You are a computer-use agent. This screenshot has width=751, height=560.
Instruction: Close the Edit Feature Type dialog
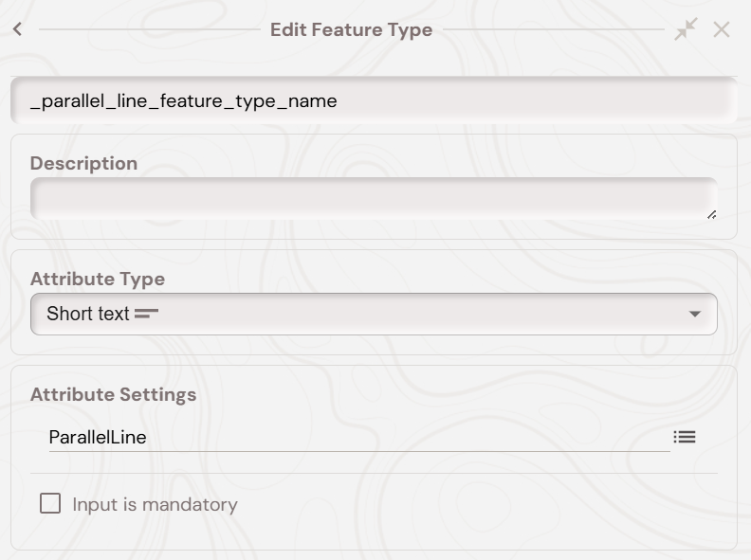tap(722, 29)
